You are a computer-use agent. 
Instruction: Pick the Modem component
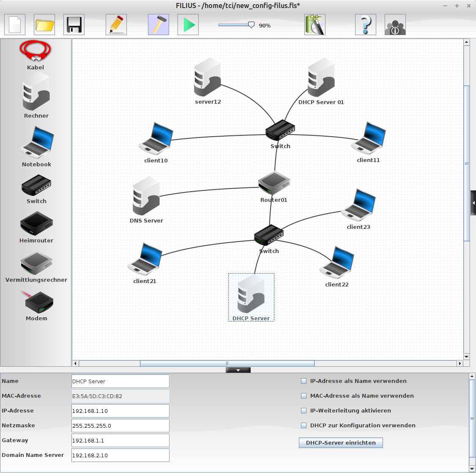tap(37, 302)
